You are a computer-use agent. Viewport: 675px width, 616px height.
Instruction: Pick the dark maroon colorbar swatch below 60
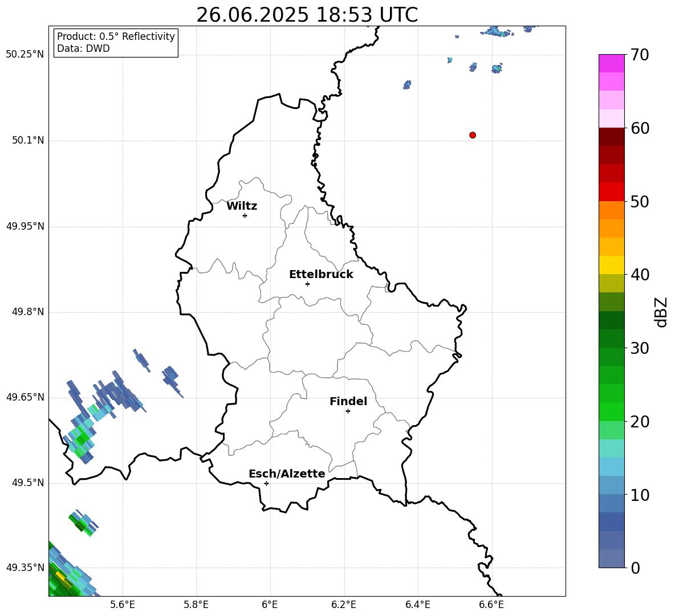click(x=611, y=137)
